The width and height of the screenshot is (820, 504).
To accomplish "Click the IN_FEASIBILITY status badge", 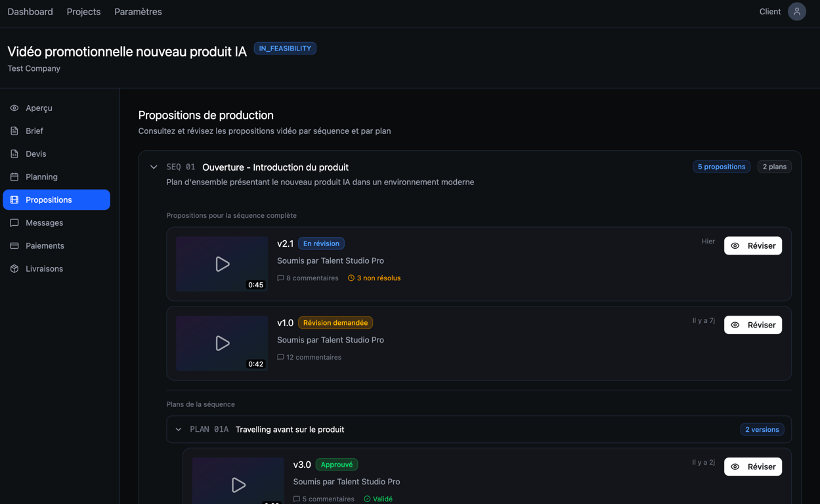I will point(285,49).
